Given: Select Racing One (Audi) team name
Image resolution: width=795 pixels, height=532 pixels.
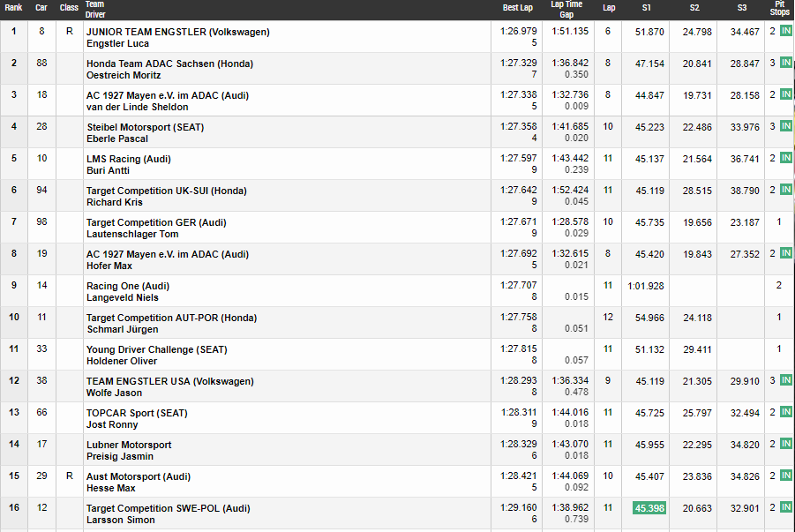Looking at the screenshot, I should pyautogui.click(x=128, y=286).
